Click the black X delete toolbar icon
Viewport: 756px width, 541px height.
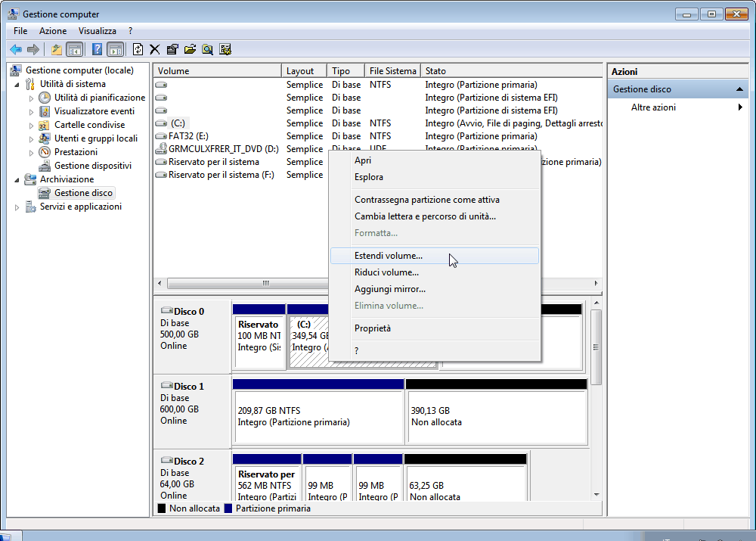154,49
